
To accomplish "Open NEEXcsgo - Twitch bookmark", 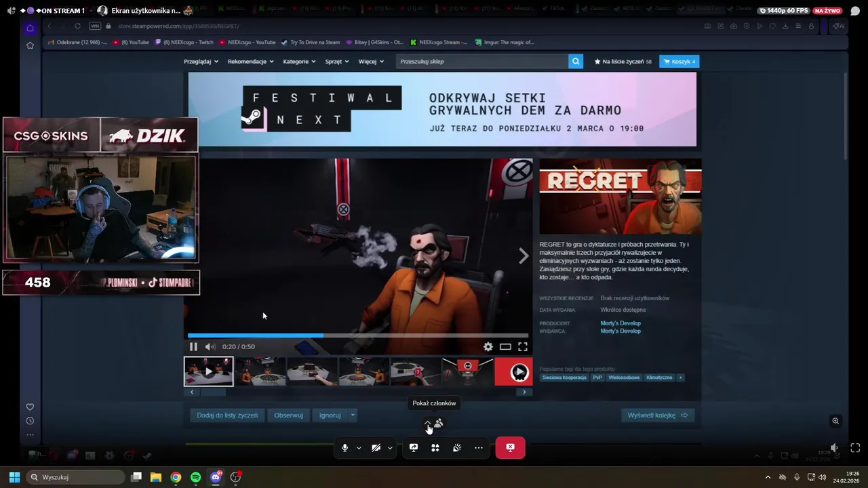I will 184,42.
